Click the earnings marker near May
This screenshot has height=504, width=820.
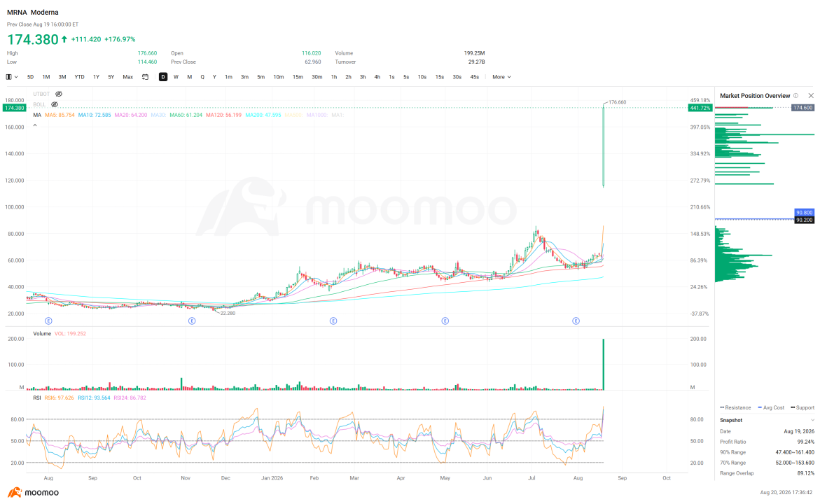click(445, 321)
